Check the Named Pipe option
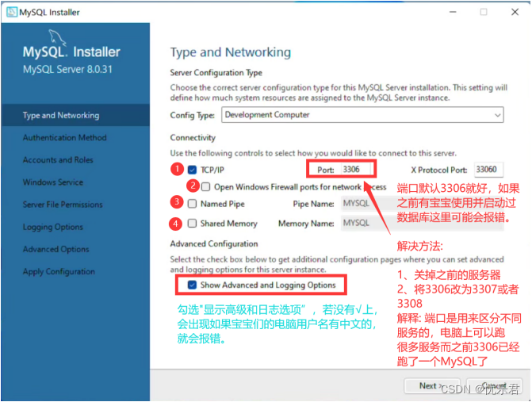The width and height of the screenshot is (532, 402). click(192, 204)
